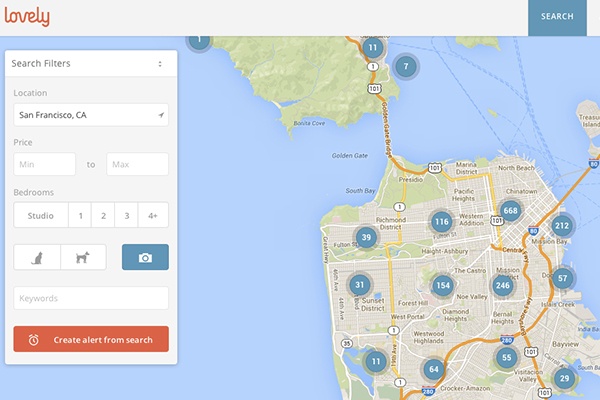The image size is (600, 400).
Task: Select 4+ bedrooms option
Action: (x=153, y=216)
